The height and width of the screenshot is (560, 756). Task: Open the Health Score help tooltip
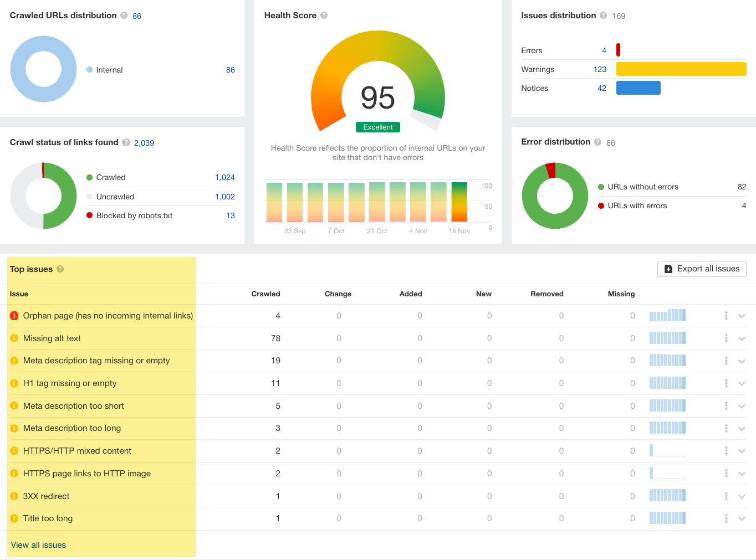[x=324, y=16]
